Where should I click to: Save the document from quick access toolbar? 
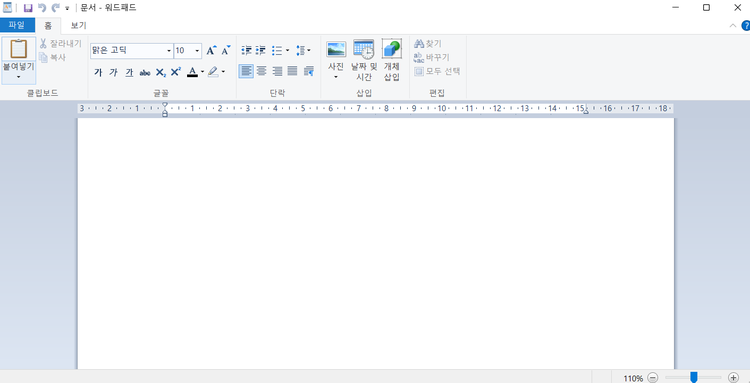click(28, 8)
